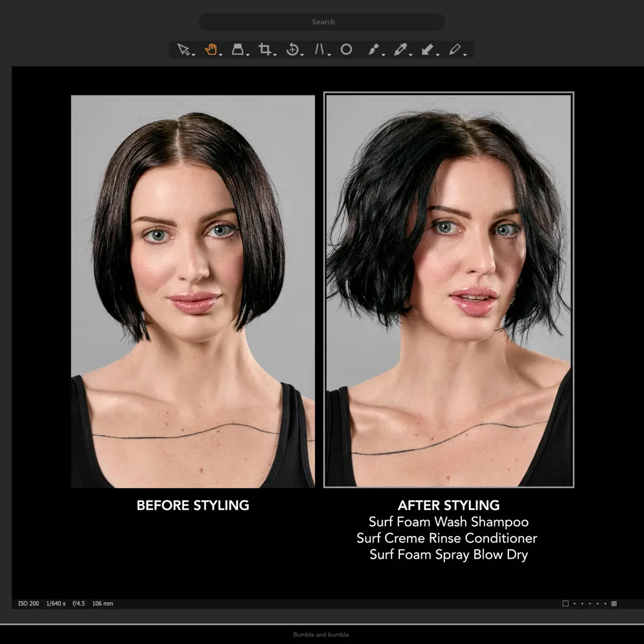Expand the eyedropper tool dropdown arrow
644x644 pixels.
(411, 55)
